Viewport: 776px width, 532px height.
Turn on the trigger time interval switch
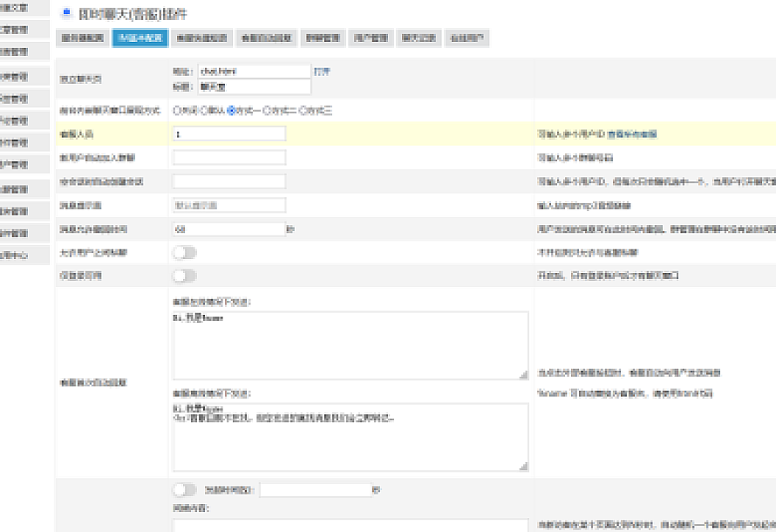tap(185, 490)
